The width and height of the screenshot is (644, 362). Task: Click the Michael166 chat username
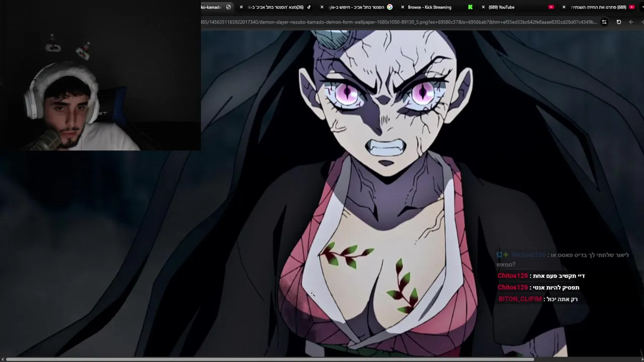(x=528, y=255)
